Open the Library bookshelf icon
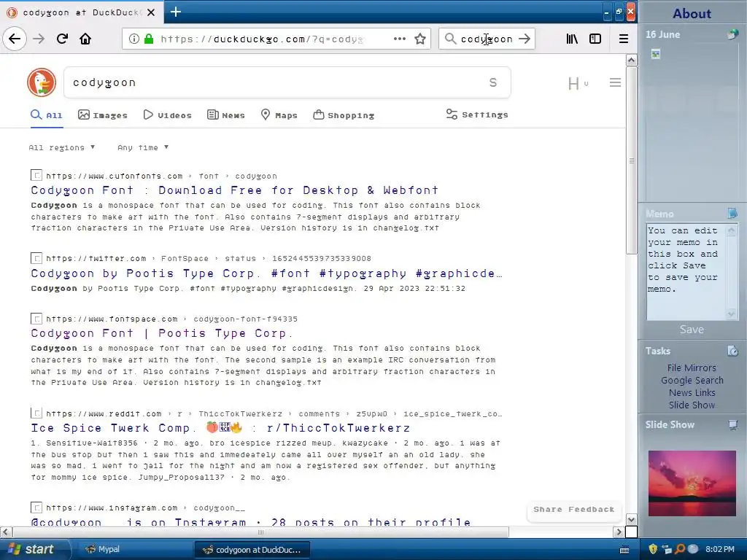 572,39
